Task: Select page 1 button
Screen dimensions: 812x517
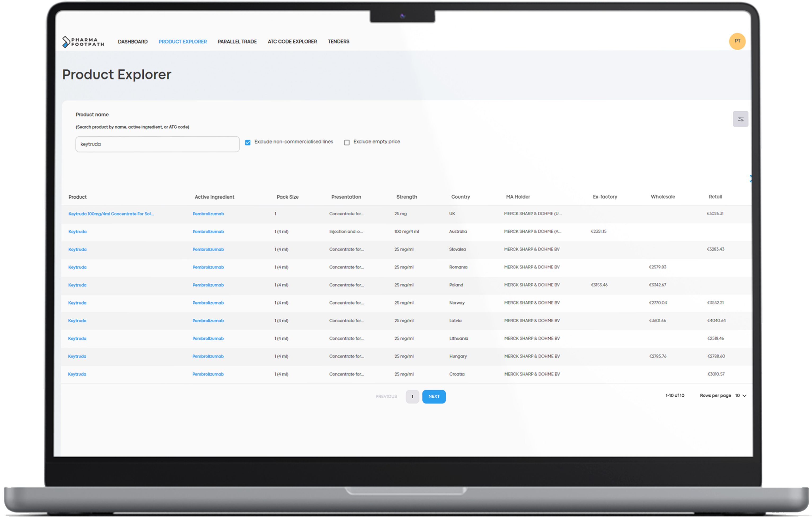Action: [x=412, y=397]
